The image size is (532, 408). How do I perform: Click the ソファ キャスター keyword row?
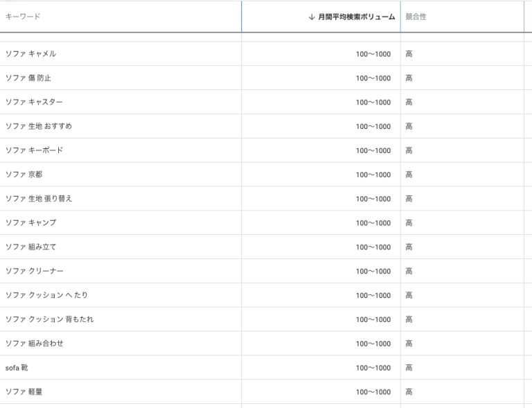pyautogui.click(x=34, y=103)
